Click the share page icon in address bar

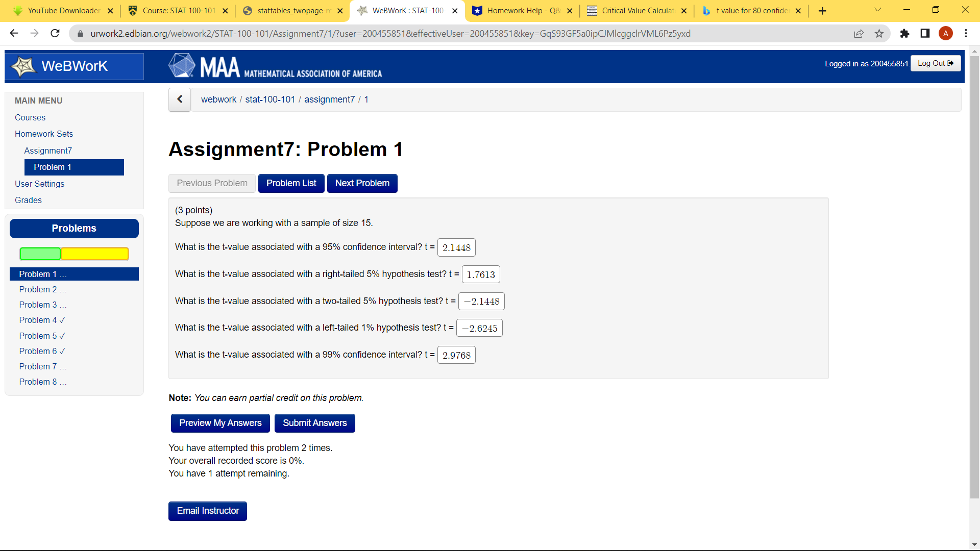859,34
